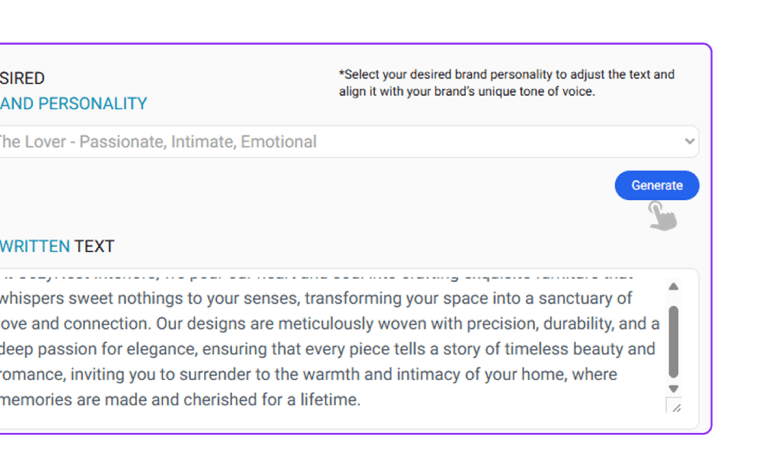
Task: Click the pointing hand cursor icon
Action: 661,214
